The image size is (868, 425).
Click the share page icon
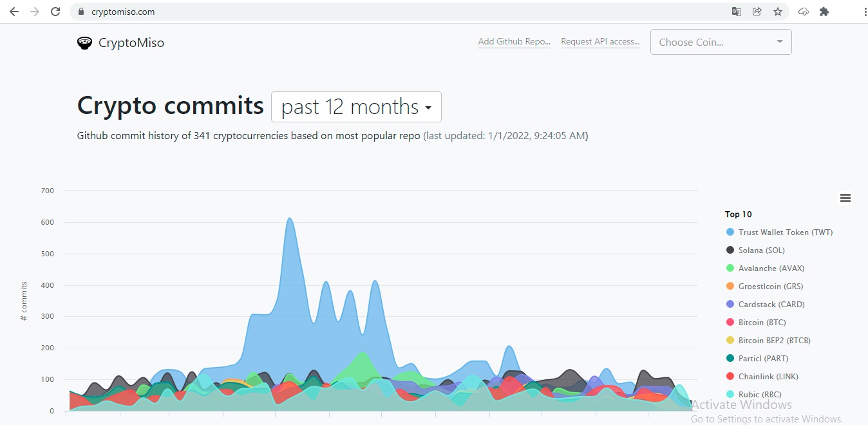point(757,12)
